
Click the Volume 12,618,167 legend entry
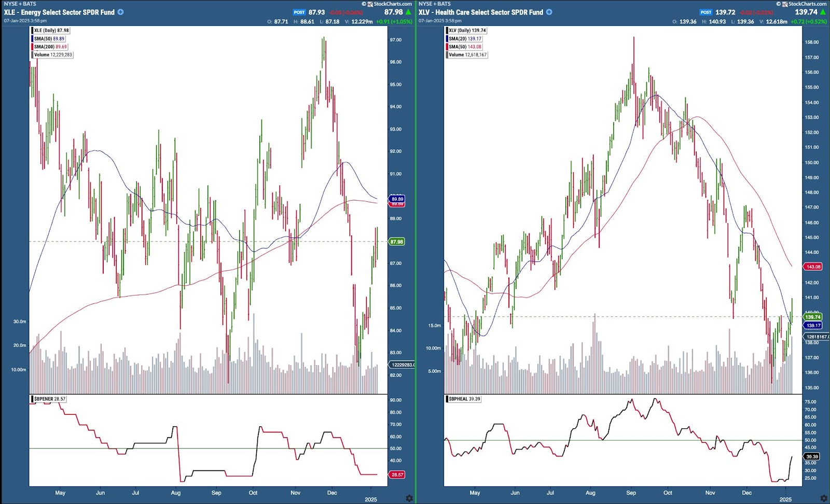467,54
